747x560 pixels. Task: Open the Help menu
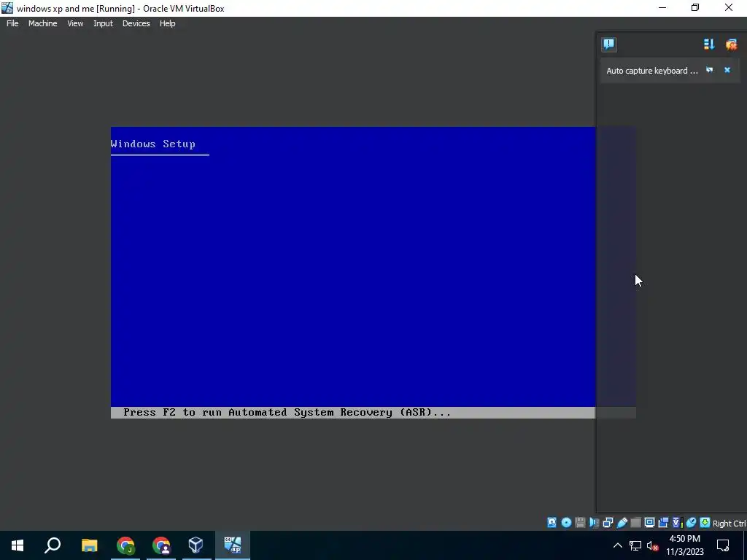167,23
